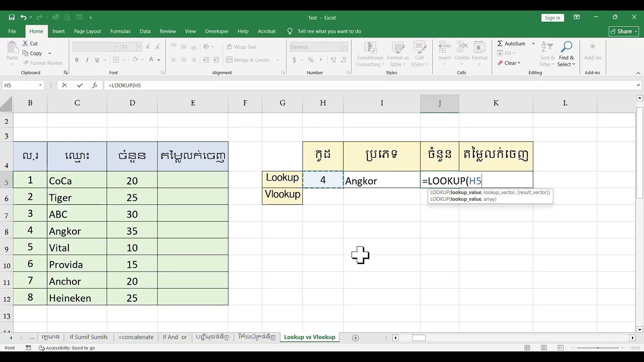Select the If Sumif Sumifs sheet

89,337
